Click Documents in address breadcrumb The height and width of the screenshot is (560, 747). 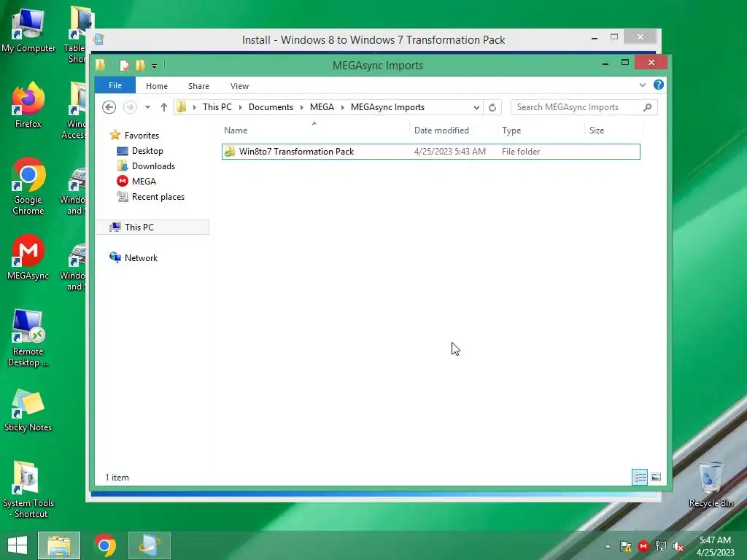point(271,107)
